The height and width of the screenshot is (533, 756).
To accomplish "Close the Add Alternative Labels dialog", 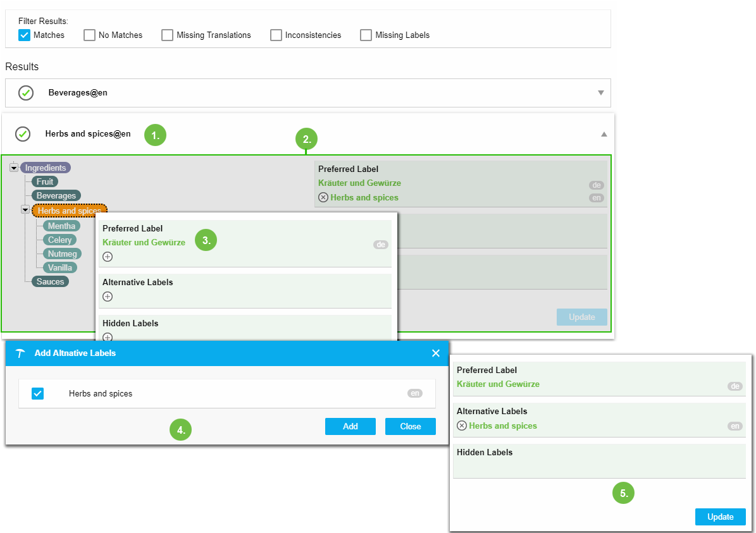I will pyautogui.click(x=435, y=353).
